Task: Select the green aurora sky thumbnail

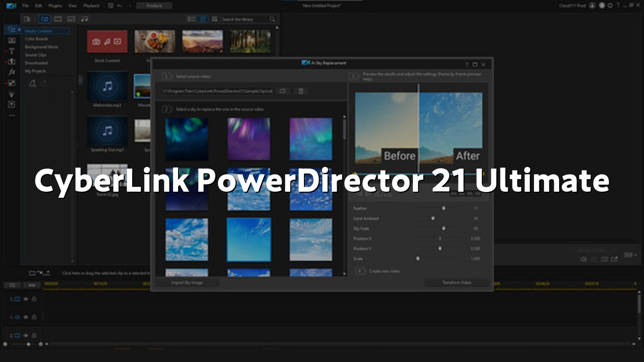Action: pyautogui.click(x=187, y=139)
